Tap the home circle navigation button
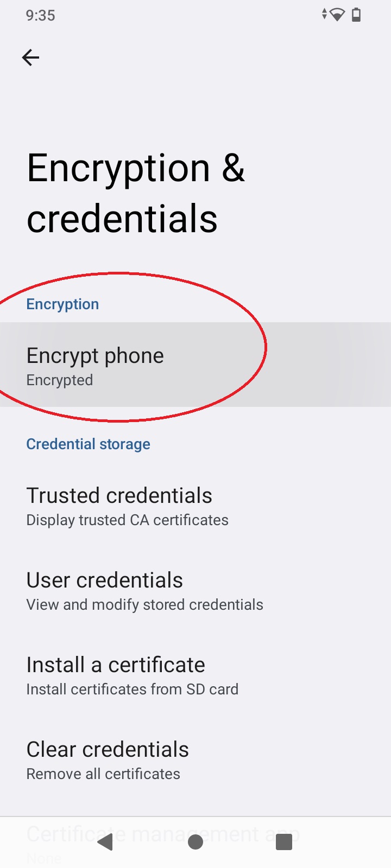This screenshot has height=868, width=391. coord(195,842)
